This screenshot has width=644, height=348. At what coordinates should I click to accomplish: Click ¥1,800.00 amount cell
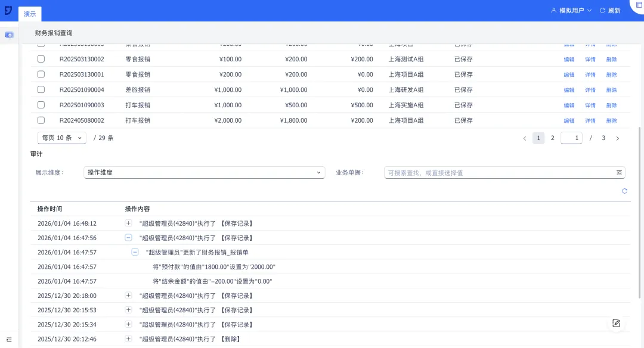point(293,120)
